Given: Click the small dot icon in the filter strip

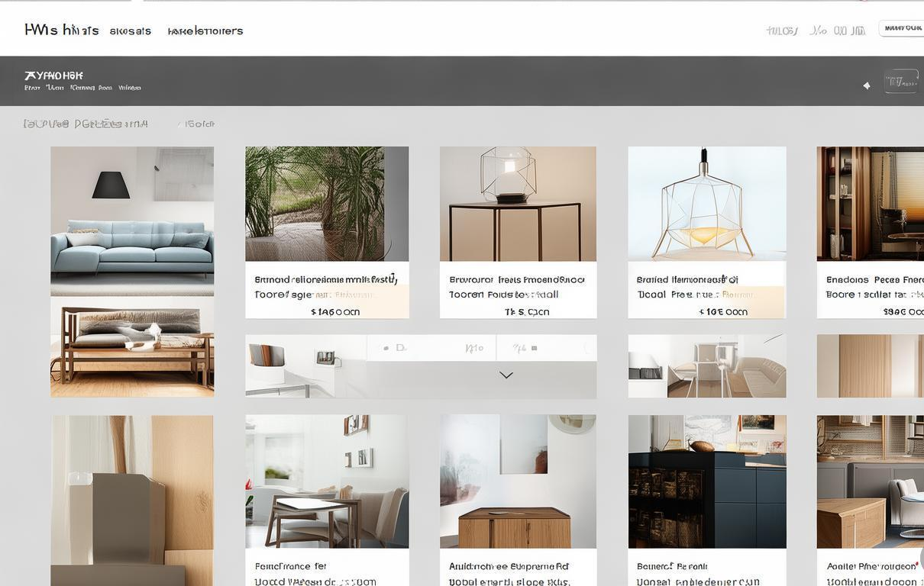Looking at the screenshot, I should coord(386,348).
